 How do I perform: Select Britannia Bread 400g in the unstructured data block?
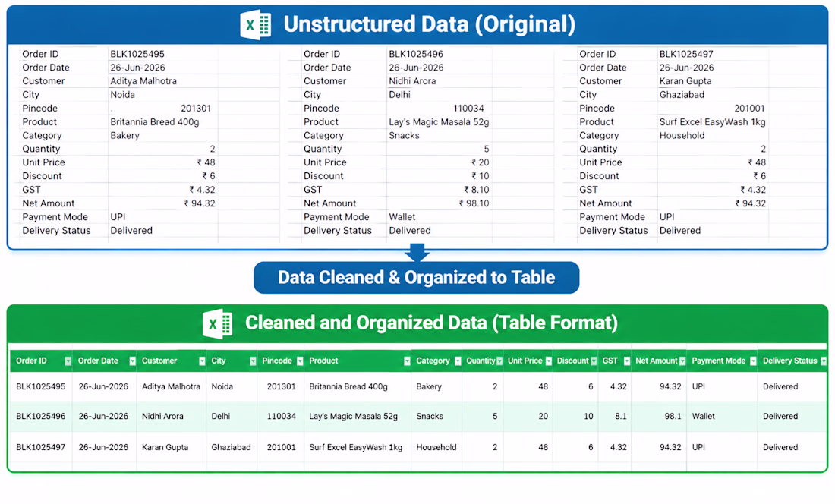coord(154,122)
